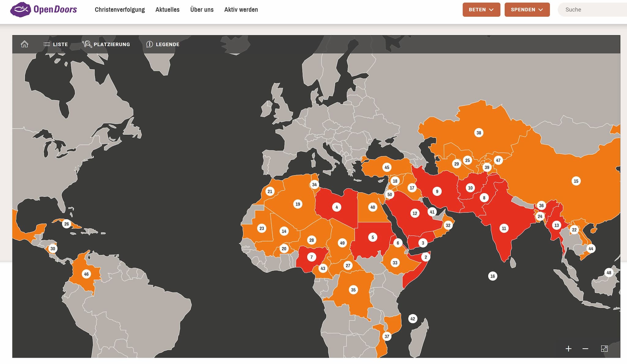Select map marker 16 in Indian Ocean
The height and width of the screenshot is (364, 627).
(x=493, y=276)
